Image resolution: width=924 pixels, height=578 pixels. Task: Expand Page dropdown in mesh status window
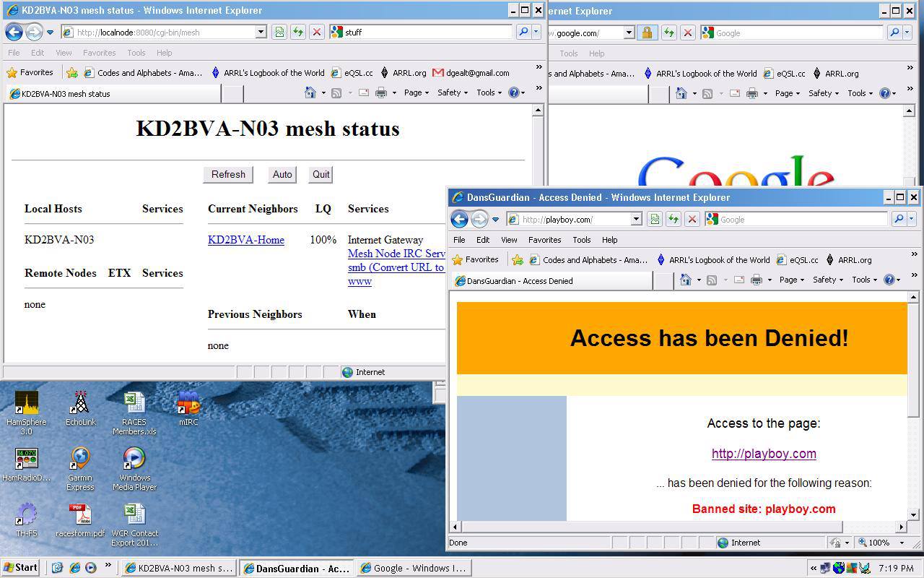417,92
